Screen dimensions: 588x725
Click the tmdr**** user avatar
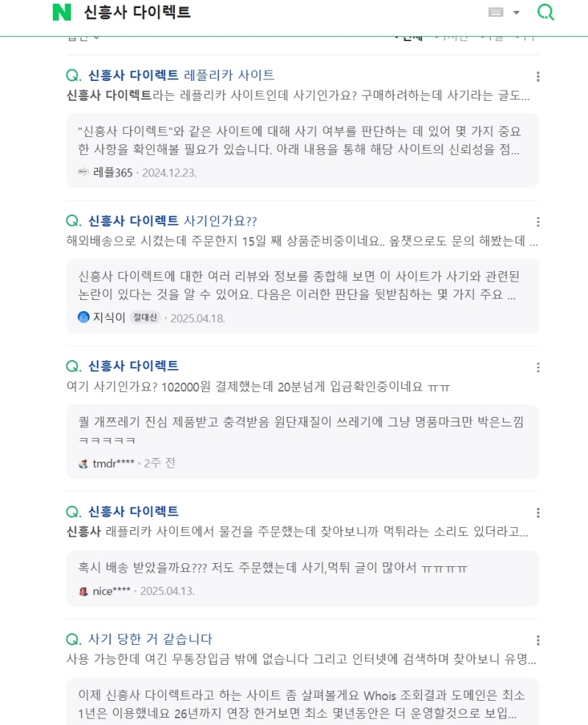pos(83,464)
